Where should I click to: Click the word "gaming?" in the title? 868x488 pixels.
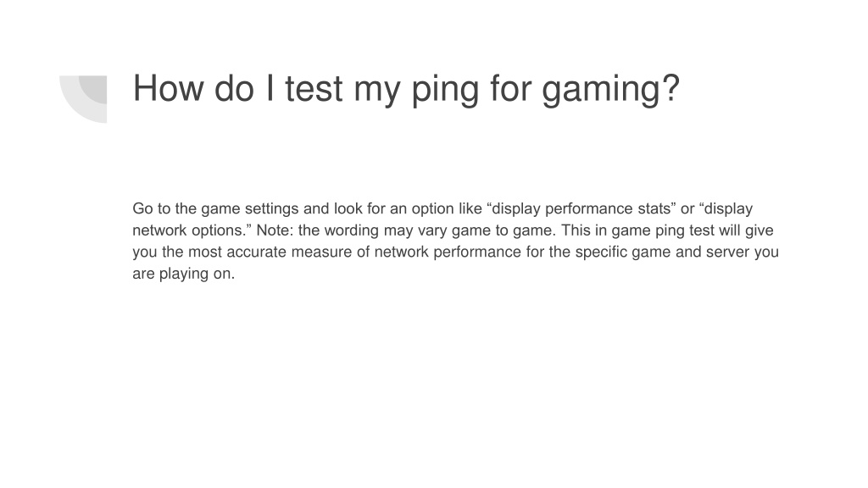[610, 88]
